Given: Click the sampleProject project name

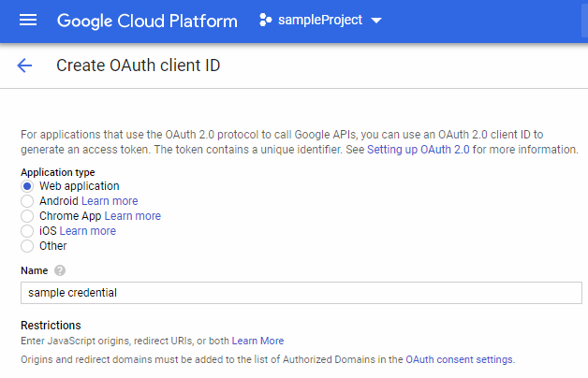Looking at the screenshot, I should click(x=320, y=20).
